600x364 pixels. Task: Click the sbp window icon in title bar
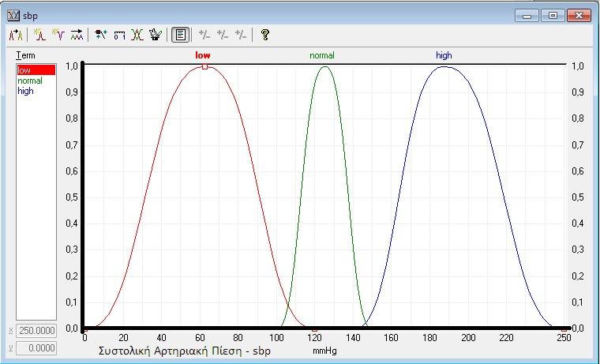tap(13, 16)
